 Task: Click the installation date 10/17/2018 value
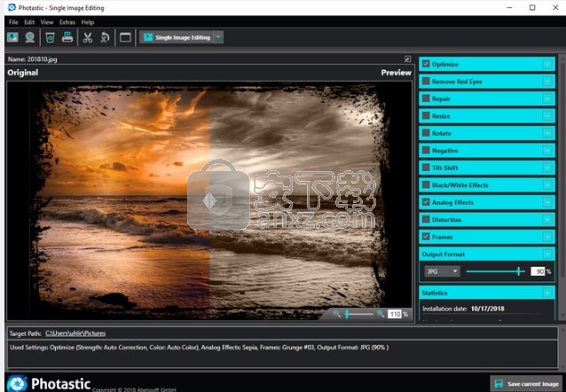click(x=488, y=309)
